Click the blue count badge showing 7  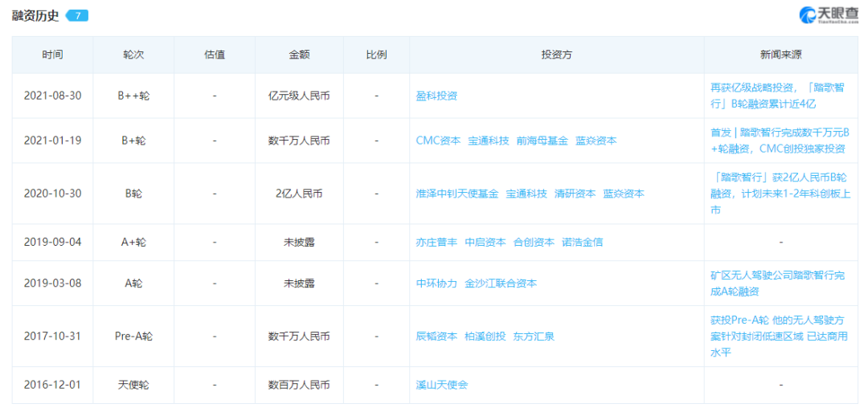pos(77,16)
